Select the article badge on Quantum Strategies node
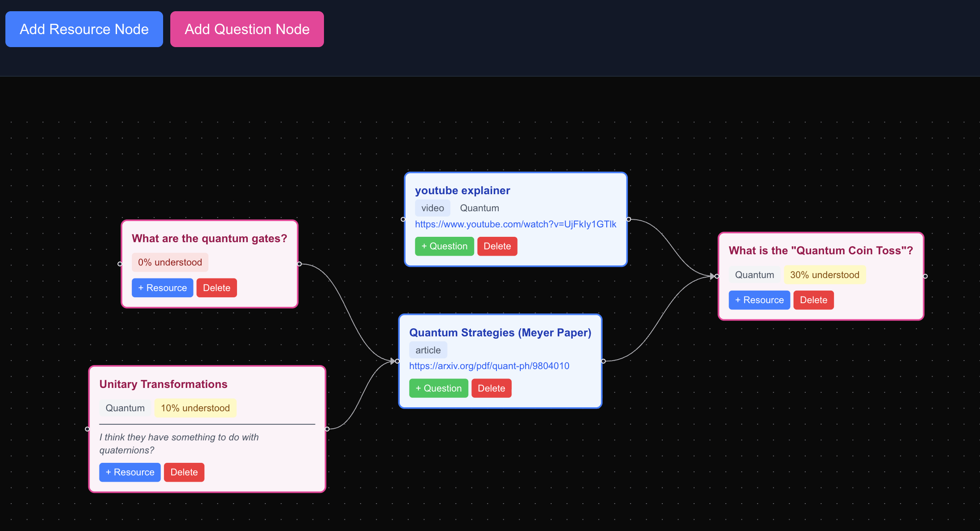Image resolution: width=980 pixels, height=531 pixels. coord(427,350)
